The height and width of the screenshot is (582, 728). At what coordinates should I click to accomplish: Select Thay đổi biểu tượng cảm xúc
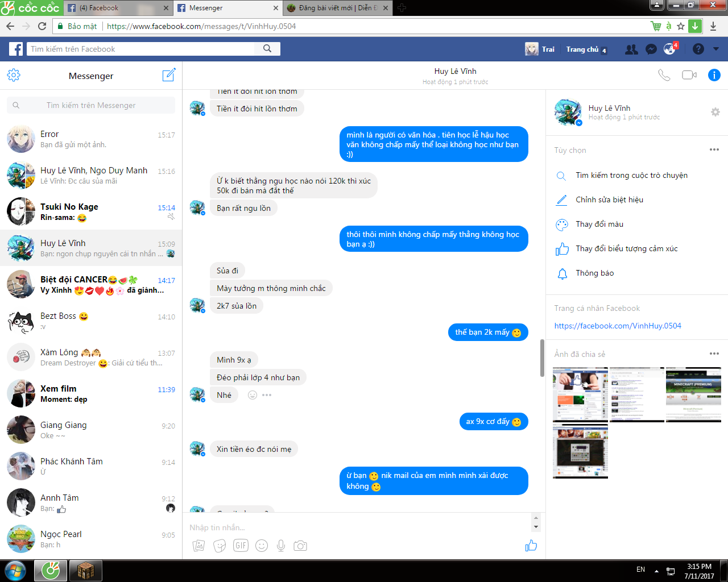(x=627, y=248)
